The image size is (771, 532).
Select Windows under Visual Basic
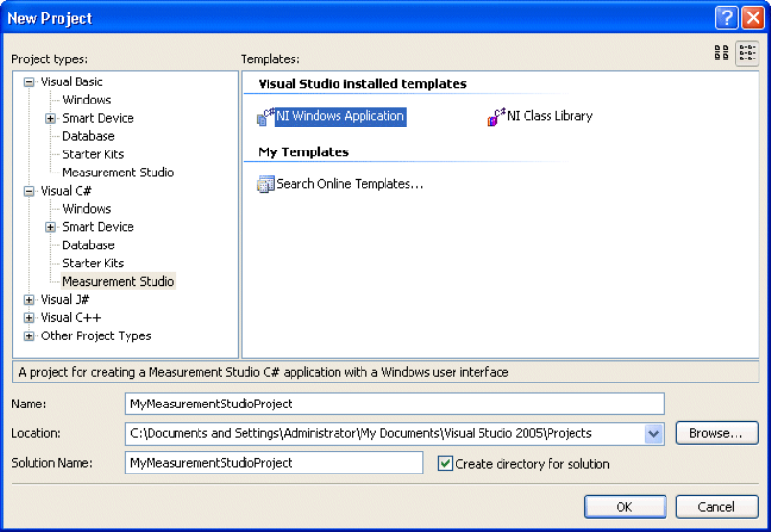[87, 100]
